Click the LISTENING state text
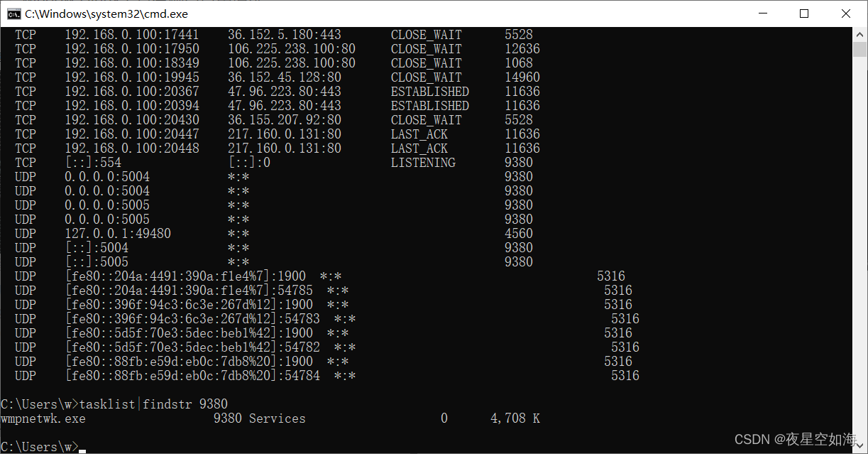This screenshot has height=454, width=868. pos(423,163)
